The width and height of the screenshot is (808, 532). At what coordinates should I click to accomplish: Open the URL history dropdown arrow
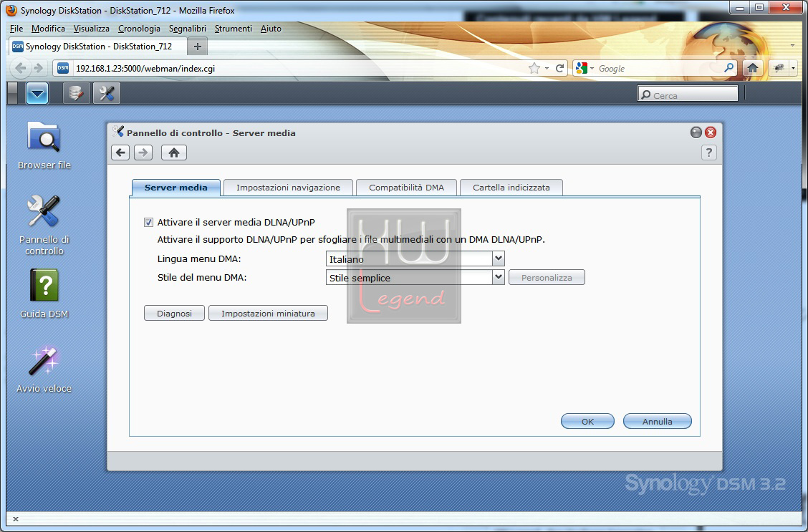point(547,69)
